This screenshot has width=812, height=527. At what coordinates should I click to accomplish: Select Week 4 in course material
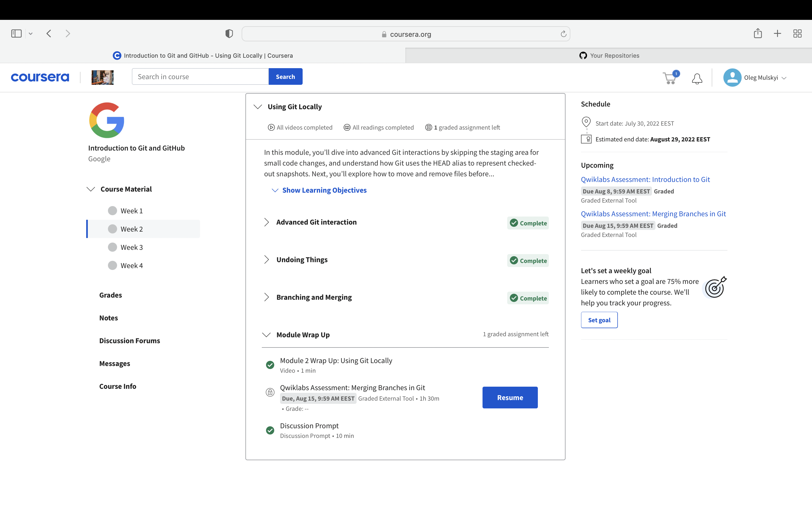tap(131, 266)
